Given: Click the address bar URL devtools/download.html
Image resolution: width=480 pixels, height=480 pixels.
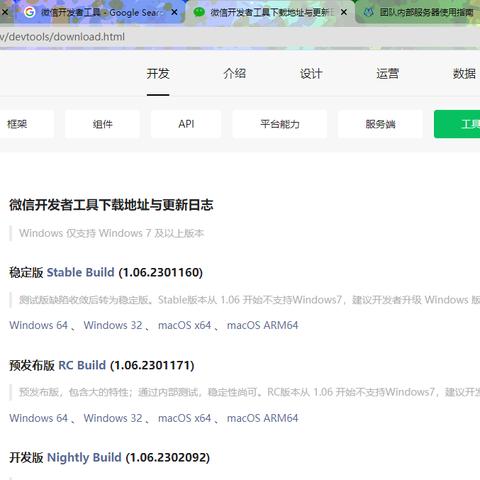Looking at the screenshot, I should point(63,36).
